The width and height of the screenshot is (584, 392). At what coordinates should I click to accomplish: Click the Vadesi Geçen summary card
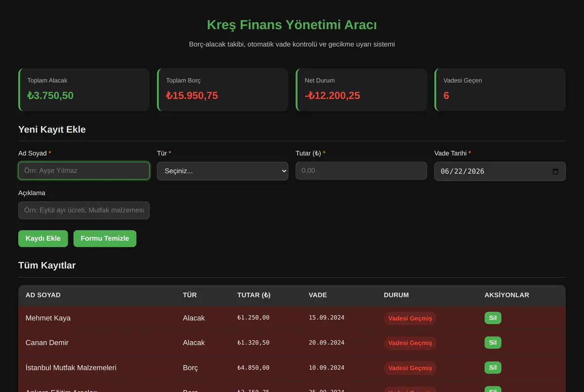pos(500,89)
